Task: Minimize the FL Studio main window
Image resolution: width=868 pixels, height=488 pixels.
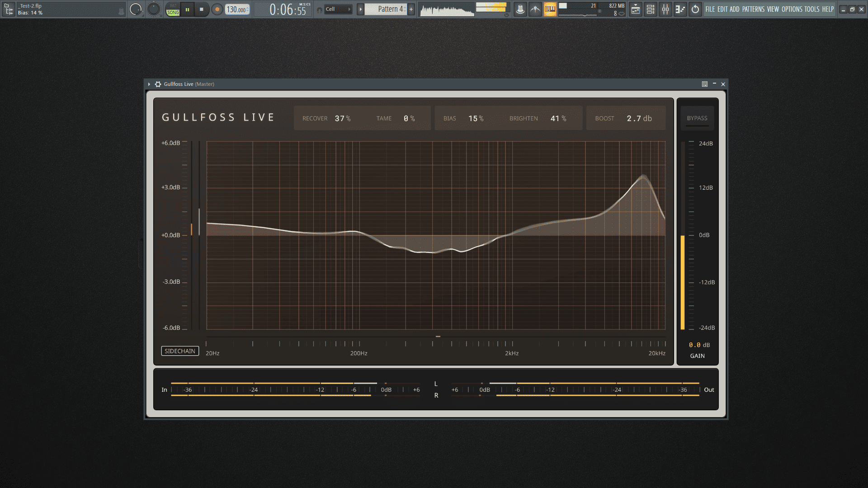Action: pos(843,9)
